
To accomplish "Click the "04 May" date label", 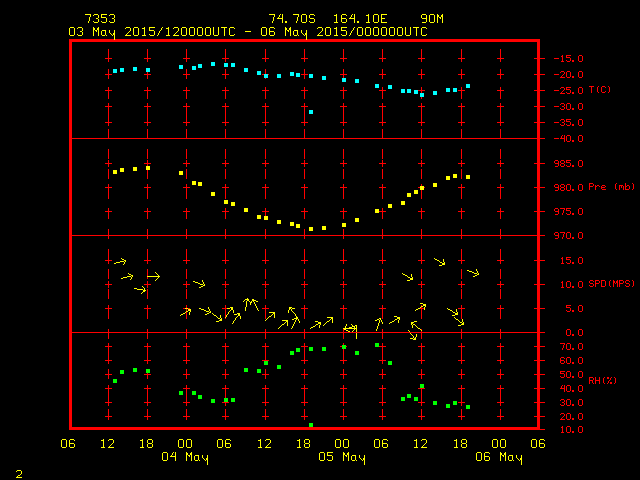I will coord(185,457).
